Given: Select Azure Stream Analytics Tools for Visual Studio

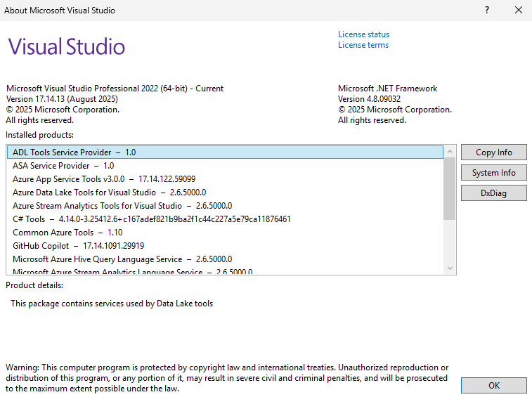Looking at the screenshot, I should [225, 206].
